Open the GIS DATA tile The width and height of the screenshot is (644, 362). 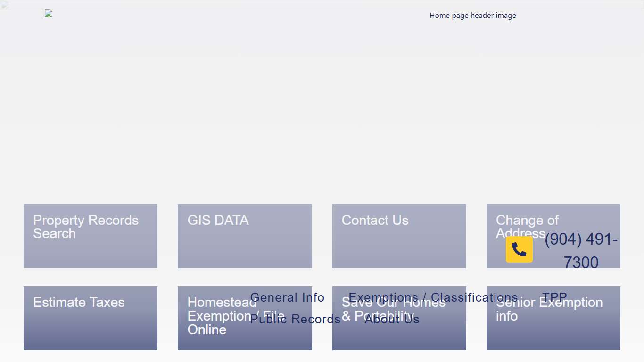(x=245, y=236)
